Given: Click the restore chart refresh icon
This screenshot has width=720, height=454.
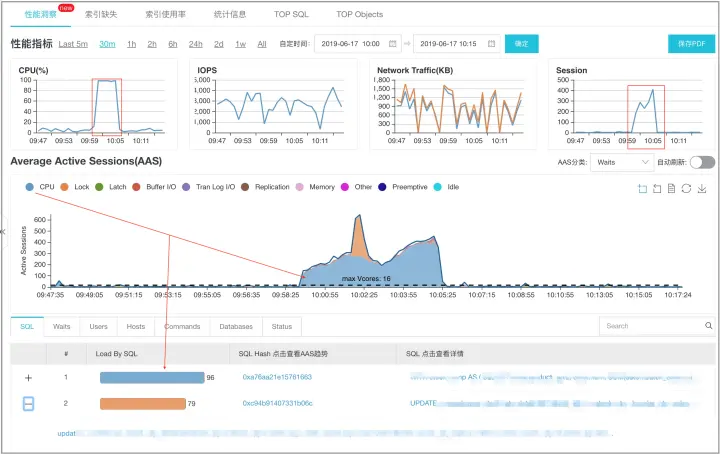Looking at the screenshot, I should click(686, 189).
